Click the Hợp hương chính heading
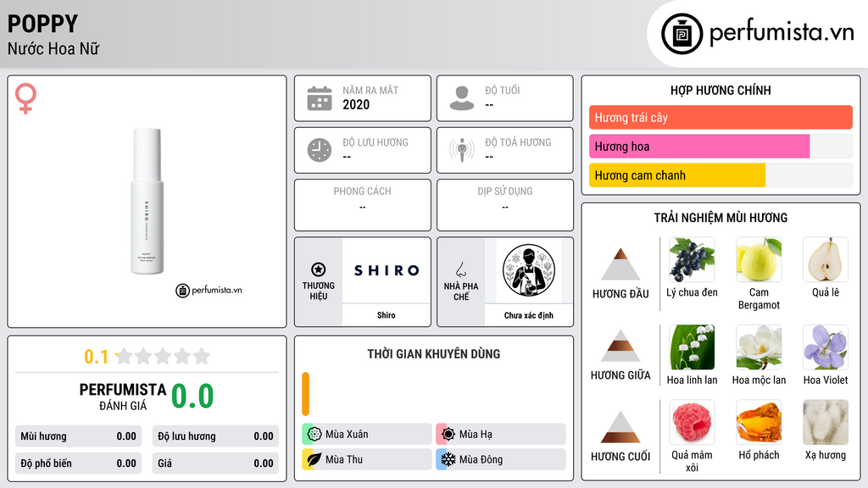 [721, 90]
